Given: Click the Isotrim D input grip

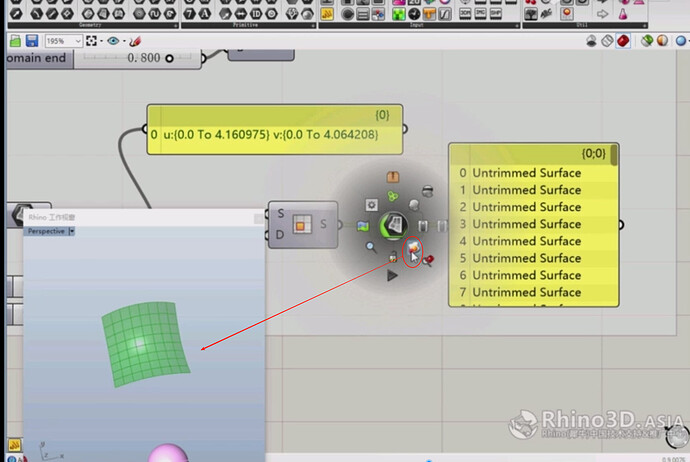Looking at the screenshot, I should tap(267, 235).
